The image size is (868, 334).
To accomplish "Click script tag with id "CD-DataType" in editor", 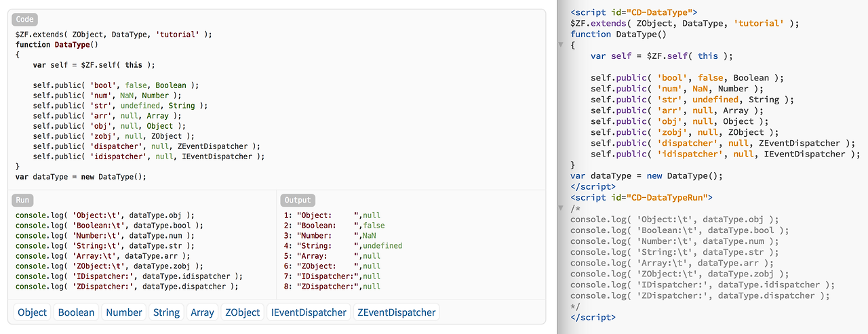I will click(x=634, y=12).
